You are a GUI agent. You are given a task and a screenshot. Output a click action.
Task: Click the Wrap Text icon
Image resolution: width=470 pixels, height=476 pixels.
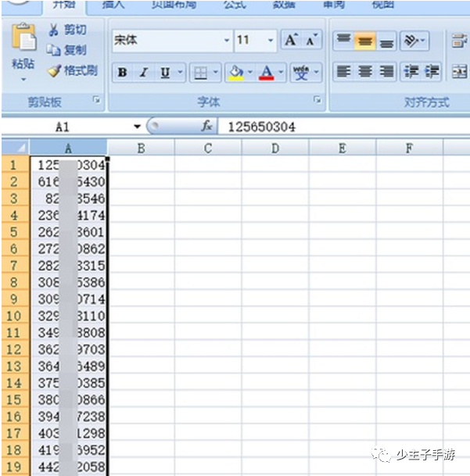(459, 41)
